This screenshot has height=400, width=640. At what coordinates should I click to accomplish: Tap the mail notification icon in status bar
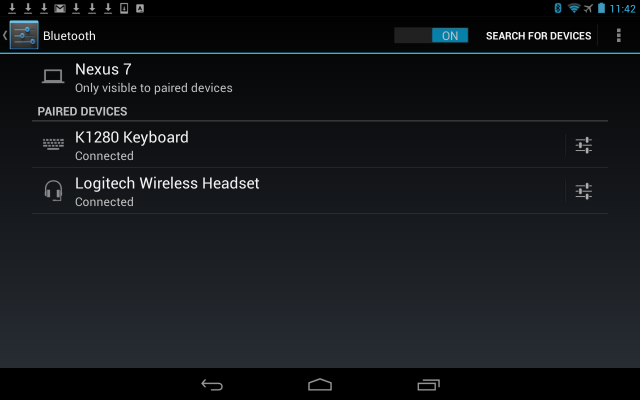[x=60, y=8]
